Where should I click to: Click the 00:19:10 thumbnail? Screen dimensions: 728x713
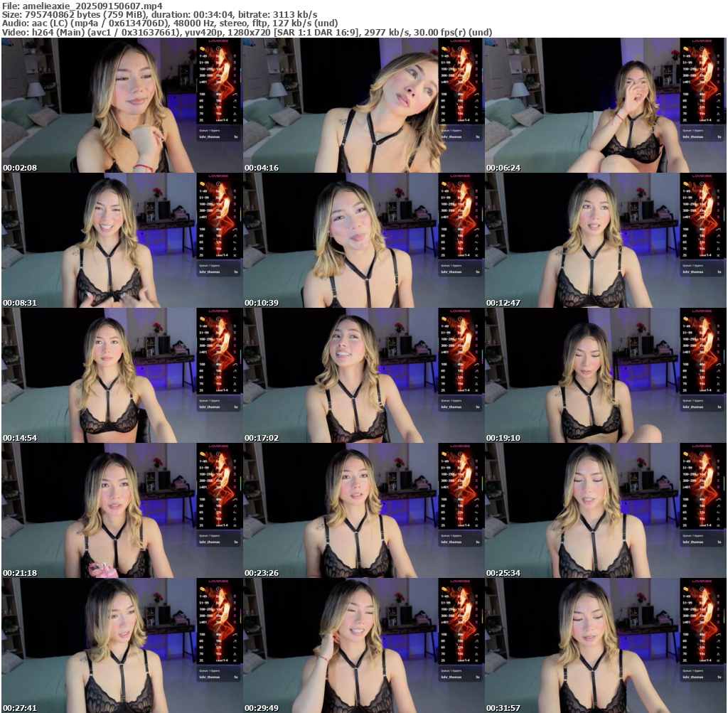click(x=605, y=375)
